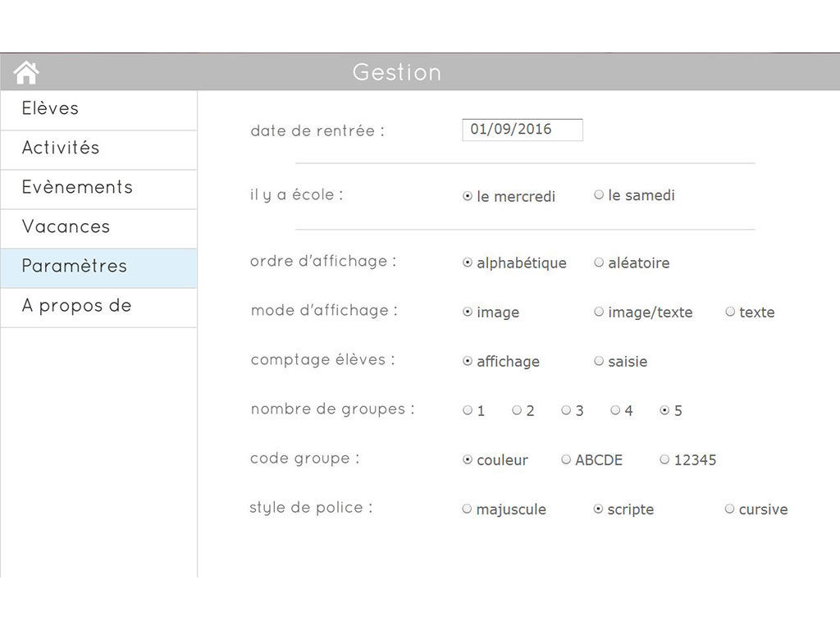
Task: Choose 'le mercredi' radio button
Action: point(468,196)
